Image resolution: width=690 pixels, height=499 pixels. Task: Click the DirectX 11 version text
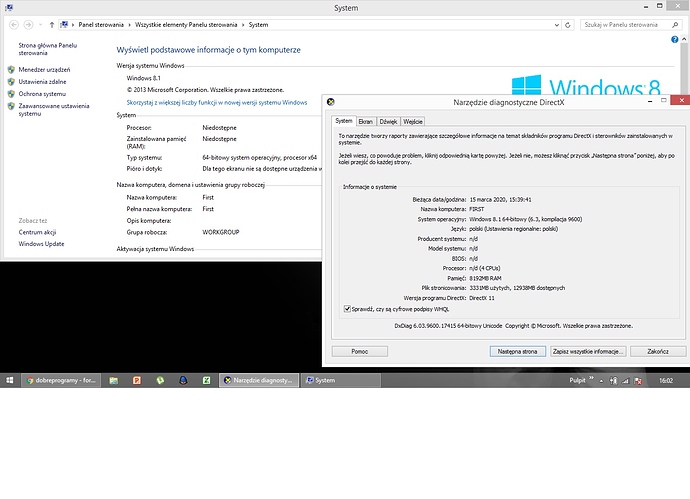(482, 298)
